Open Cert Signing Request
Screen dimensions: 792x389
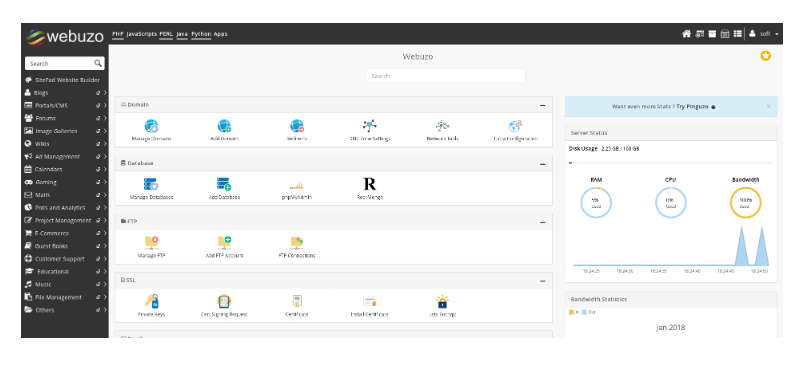[224, 302]
